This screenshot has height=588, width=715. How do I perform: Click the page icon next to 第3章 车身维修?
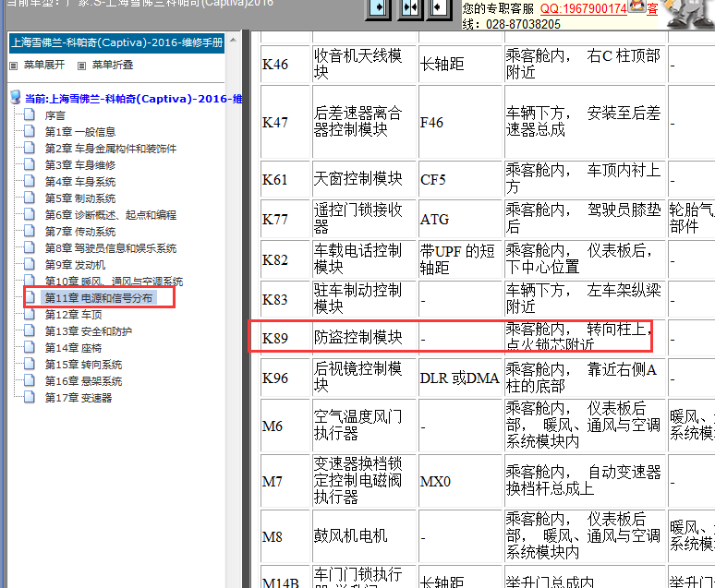pos(30,164)
